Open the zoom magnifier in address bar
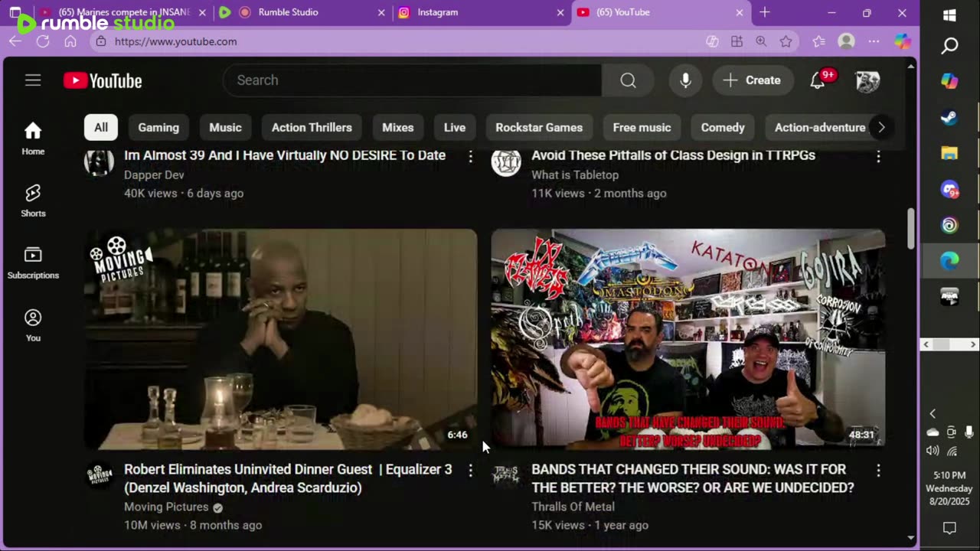This screenshot has height=551, width=980. [761, 41]
